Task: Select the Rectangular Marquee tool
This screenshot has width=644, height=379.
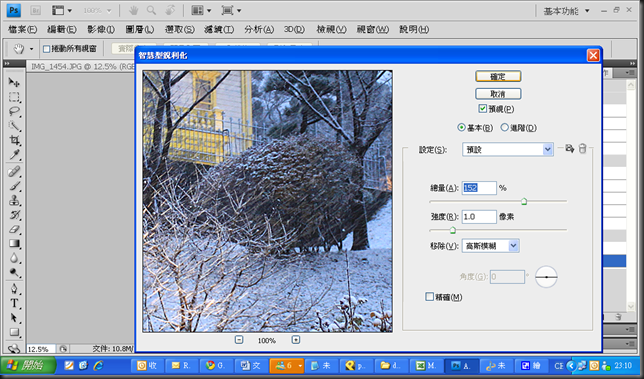Action: [14, 97]
